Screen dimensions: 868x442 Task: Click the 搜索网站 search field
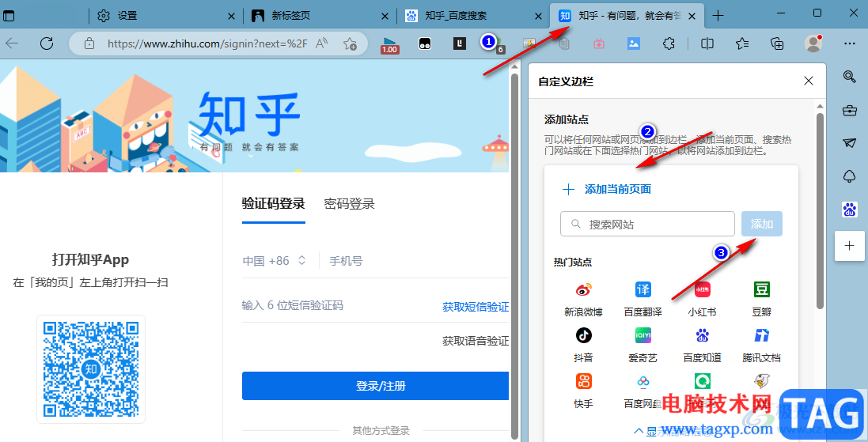pos(647,224)
